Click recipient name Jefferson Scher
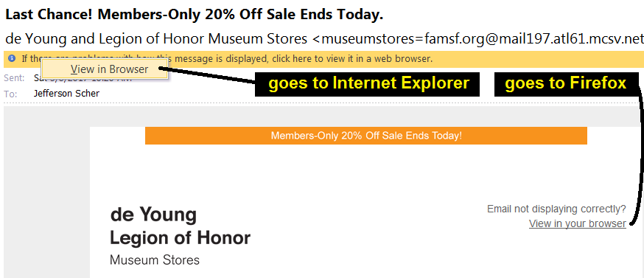The image size is (644, 278). coord(66,94)
